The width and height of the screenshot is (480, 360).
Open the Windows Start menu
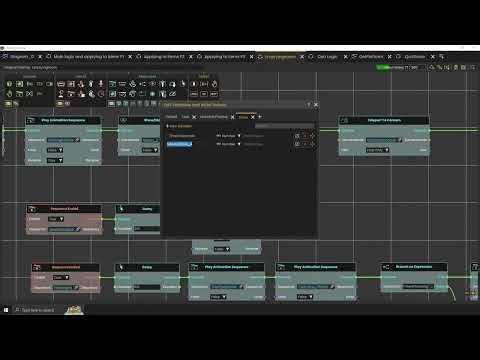tap(6, 310)
